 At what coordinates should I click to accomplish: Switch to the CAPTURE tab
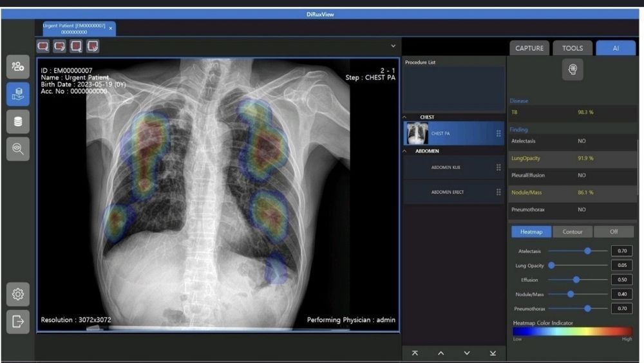point(529,48)
